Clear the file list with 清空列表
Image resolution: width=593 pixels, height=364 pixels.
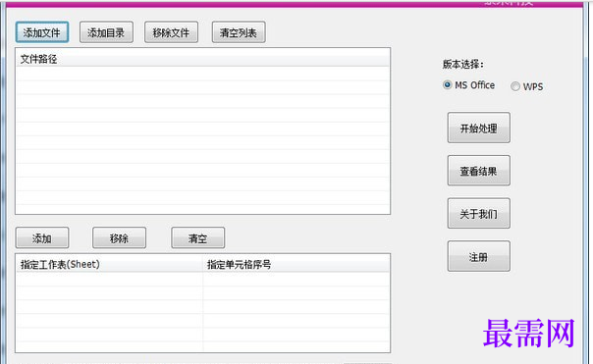[x=239, y=32]
